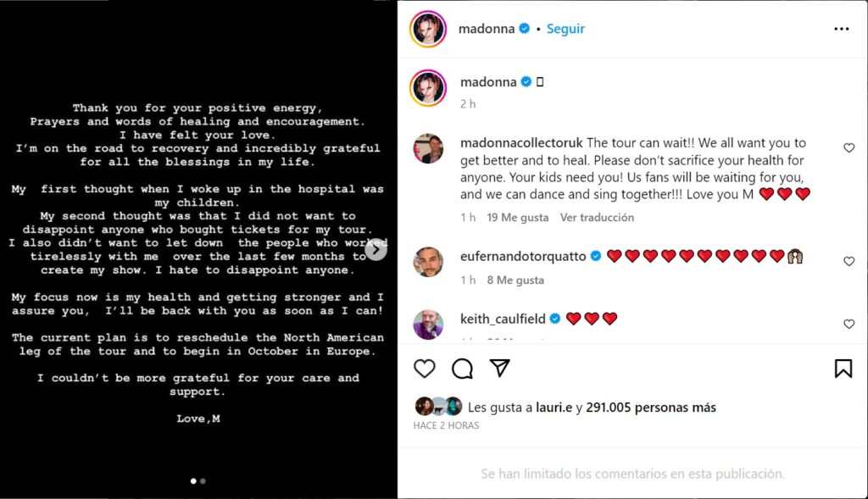Like keith_caulfield's comment
Viewport: 868px width, 499px height.
click(849, 324)
